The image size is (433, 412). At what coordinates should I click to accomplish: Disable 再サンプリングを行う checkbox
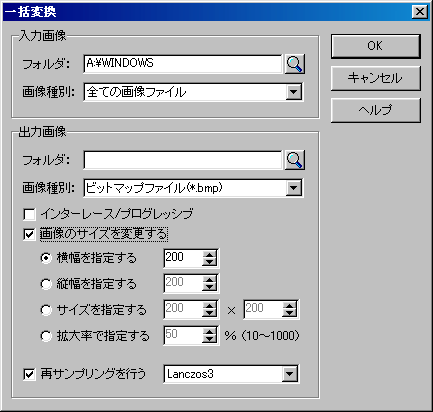(29, 374)
